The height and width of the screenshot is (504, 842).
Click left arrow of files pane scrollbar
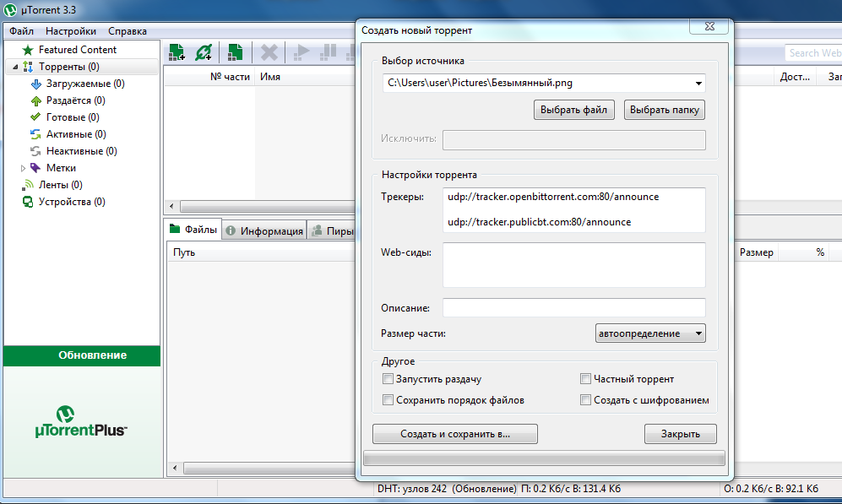[174, 468]
